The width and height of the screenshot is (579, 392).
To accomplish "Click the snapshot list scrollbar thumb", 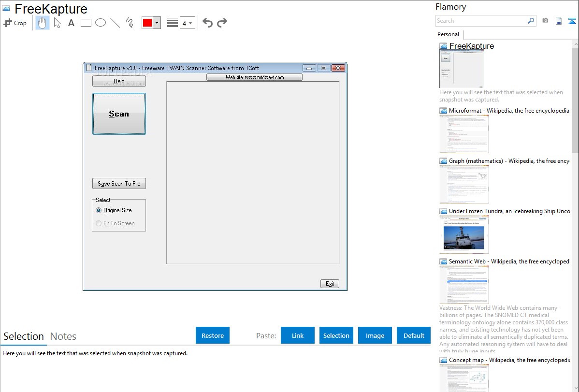I will click(x=575, y=100).
